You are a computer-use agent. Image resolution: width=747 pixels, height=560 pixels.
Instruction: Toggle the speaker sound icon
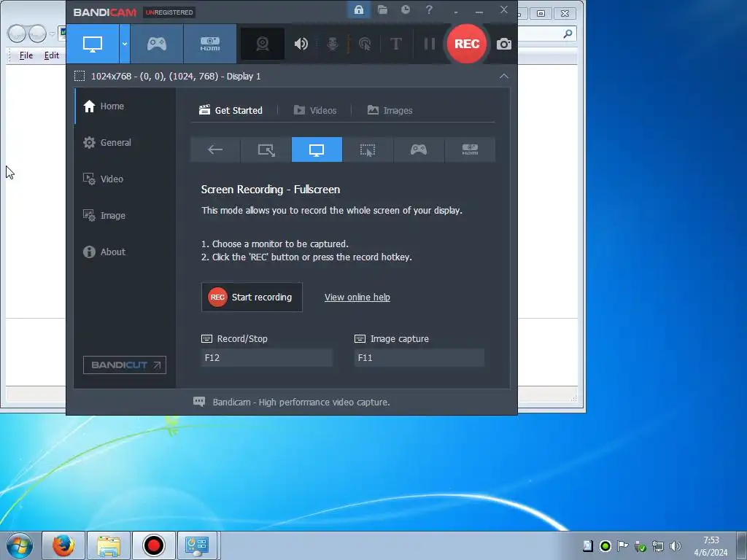301,44
